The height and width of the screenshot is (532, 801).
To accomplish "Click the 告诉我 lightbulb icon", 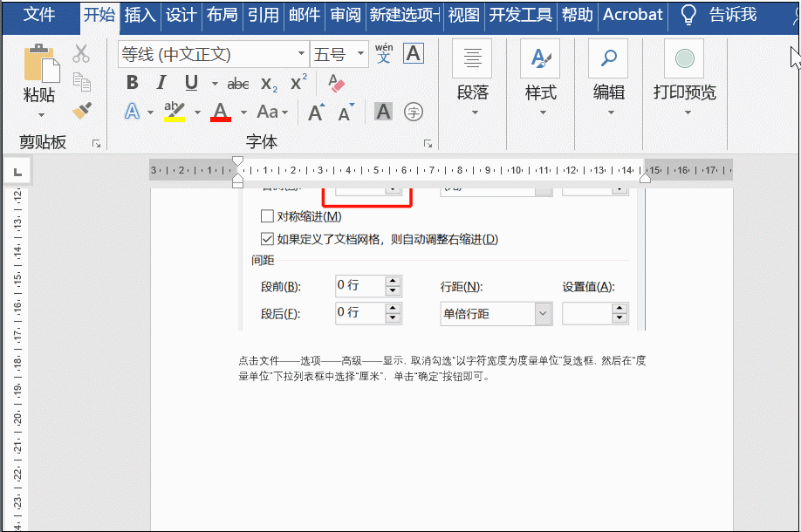I will [688, 16].
